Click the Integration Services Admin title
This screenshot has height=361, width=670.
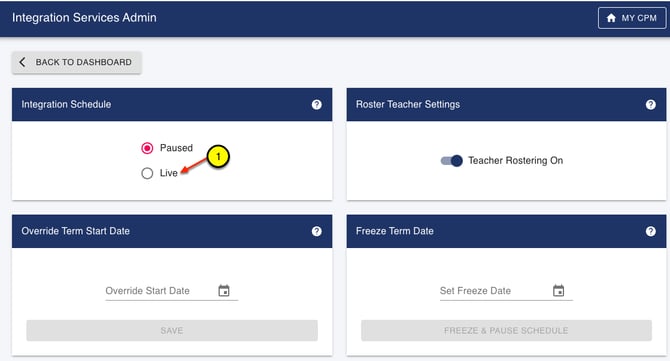click(x=84, y=18)
